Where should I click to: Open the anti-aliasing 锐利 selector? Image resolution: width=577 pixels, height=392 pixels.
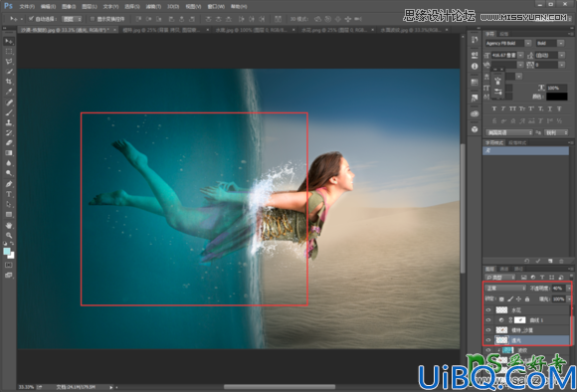[555, 132]
